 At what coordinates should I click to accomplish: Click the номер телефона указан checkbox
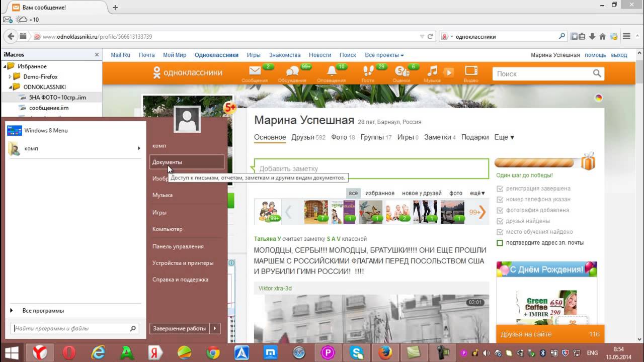click(x=500, y=200)
